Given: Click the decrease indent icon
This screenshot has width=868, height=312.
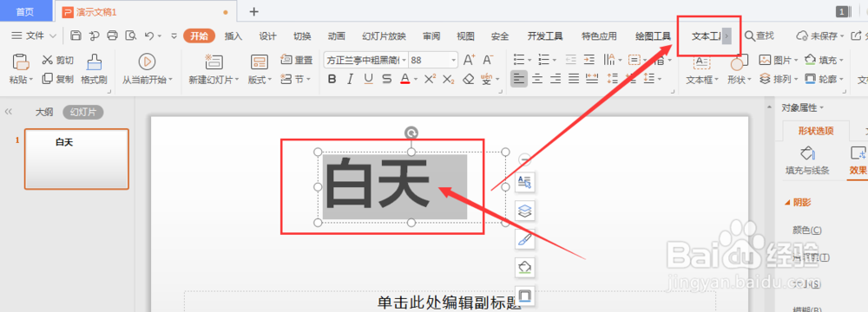Looking at the screenshot, I should [x=571, y=60].
